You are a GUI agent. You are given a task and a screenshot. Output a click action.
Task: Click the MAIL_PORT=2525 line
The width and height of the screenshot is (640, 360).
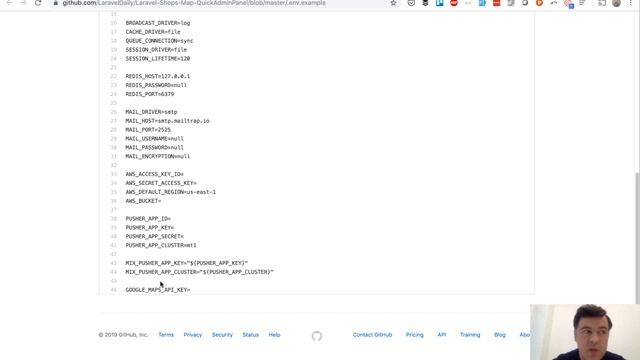pyautogui.click(x=148, y=130)
